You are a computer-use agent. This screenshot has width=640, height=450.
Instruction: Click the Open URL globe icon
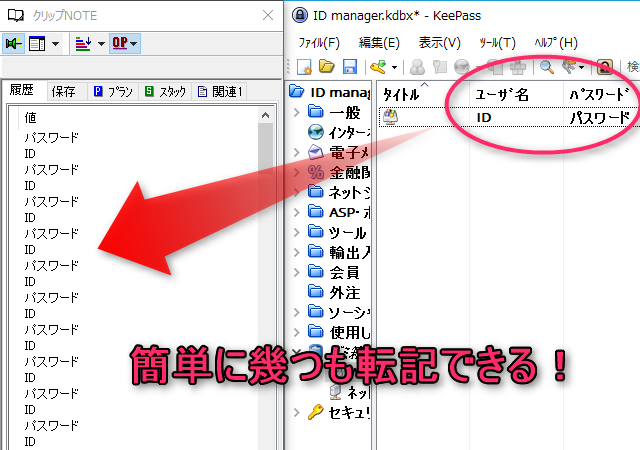(x=462, y=67)
